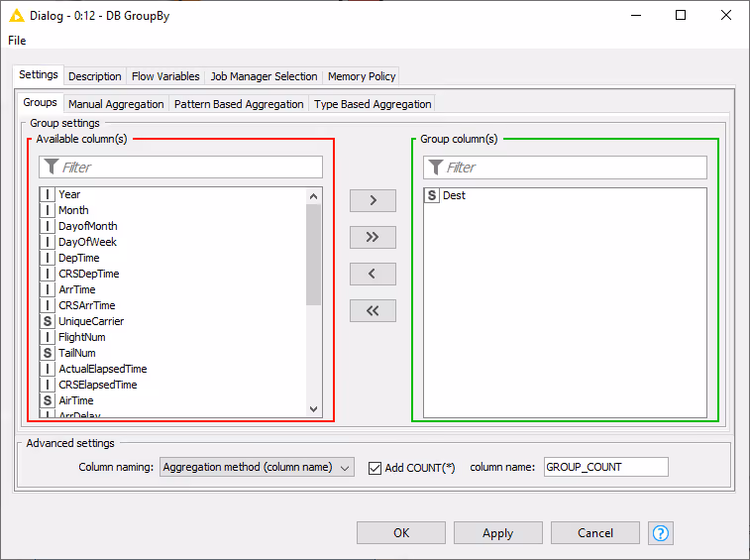
Task: Open the File menu
Action: (17, 41)
